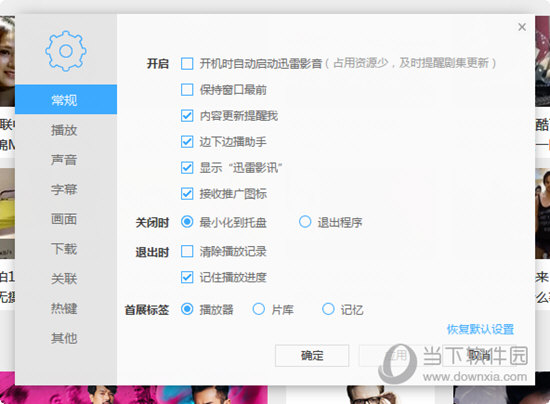The height and width of the screenshot is (404, 550).
Task: Enable 开机时自动启动迅雷影音 checkbox
Action: click(x=187, y=64)
